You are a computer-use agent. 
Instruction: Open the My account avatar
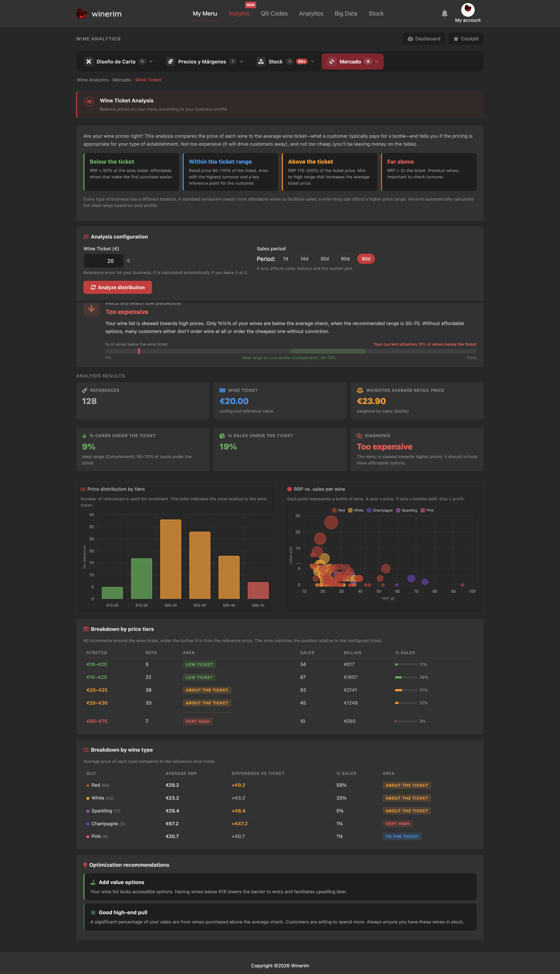point(468,9)
